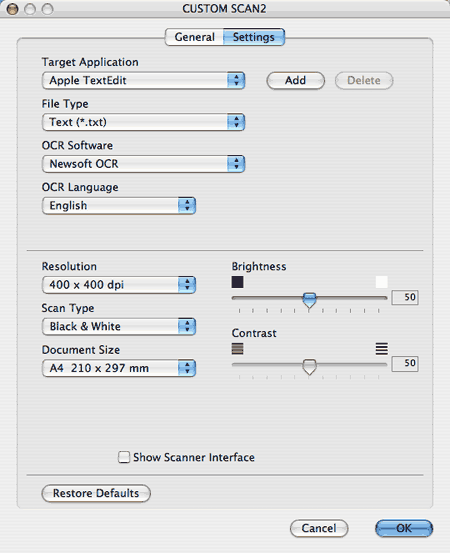Viewport: 450px width, 553px height.
Task: Change the OCR Language from English
Action: [x=119, y=206]
